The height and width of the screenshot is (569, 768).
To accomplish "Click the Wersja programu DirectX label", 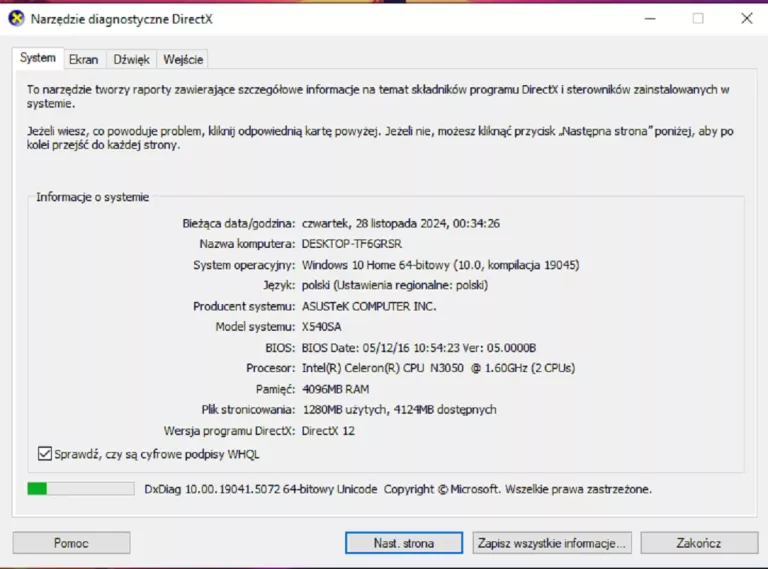I will pos(229,431).
